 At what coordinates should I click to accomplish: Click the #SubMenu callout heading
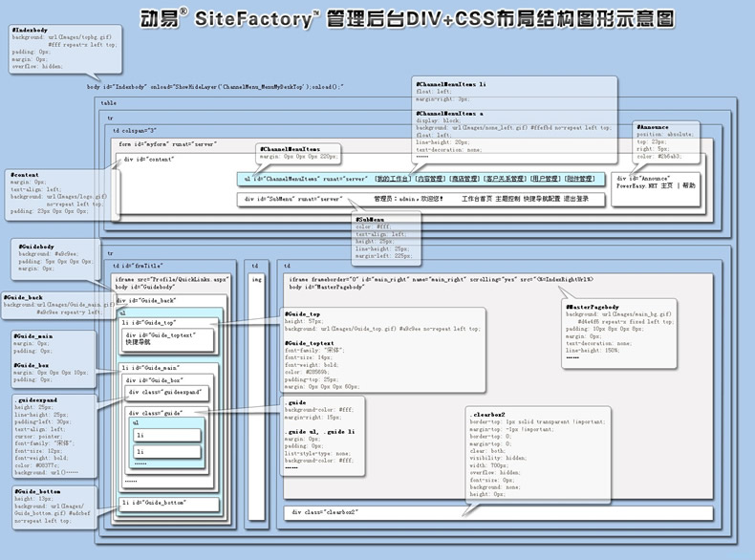pyautogui.click(x=370, y=220)
